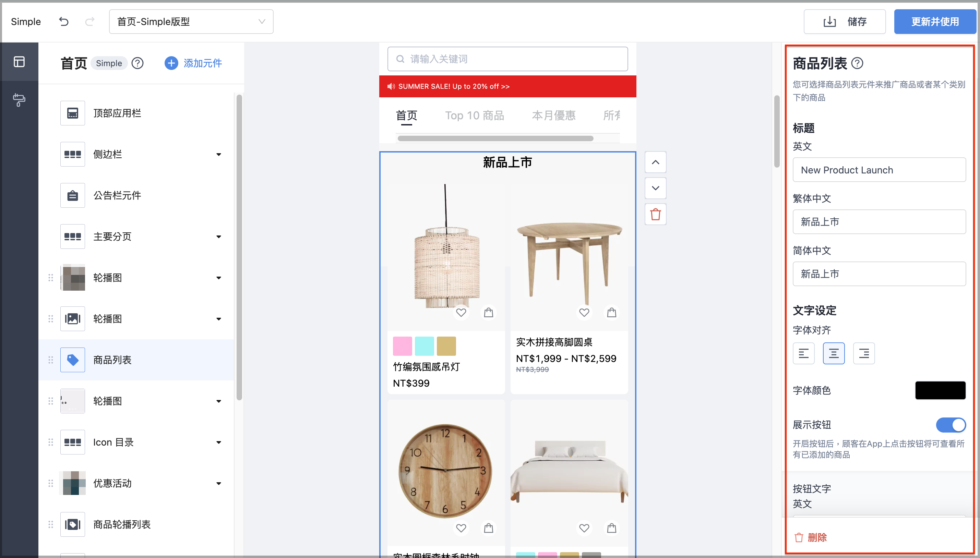The height and width of the screenshot is (558, 980).
Task: Click the 储存 save button
Action: (x=845, y=22)
